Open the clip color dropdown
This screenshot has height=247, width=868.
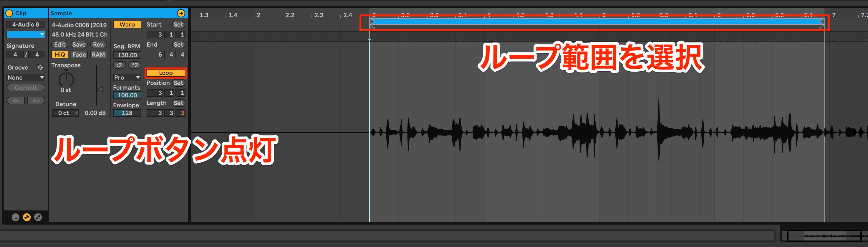pyautogui.click(x=26, y=34)
